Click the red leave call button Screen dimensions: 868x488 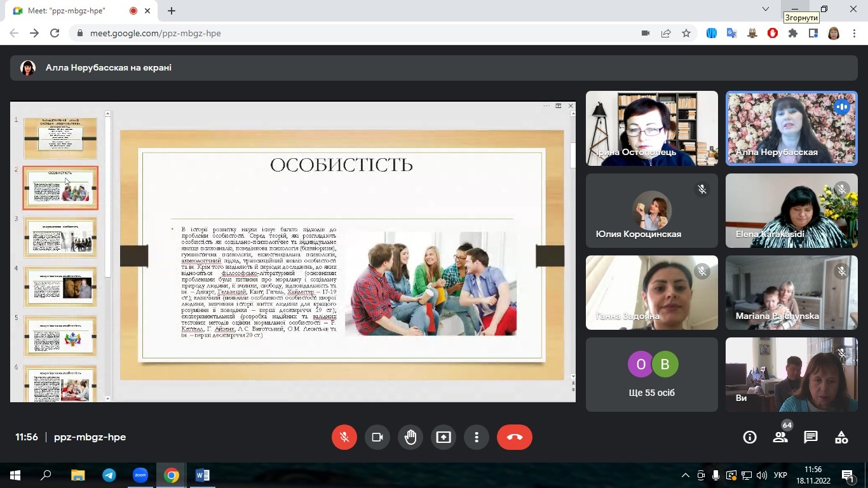pos(514,437)
